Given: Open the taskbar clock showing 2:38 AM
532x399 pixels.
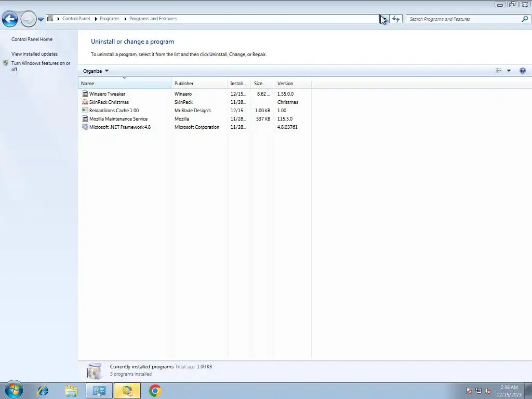Looking at the screenshot, I should [509, 391].
